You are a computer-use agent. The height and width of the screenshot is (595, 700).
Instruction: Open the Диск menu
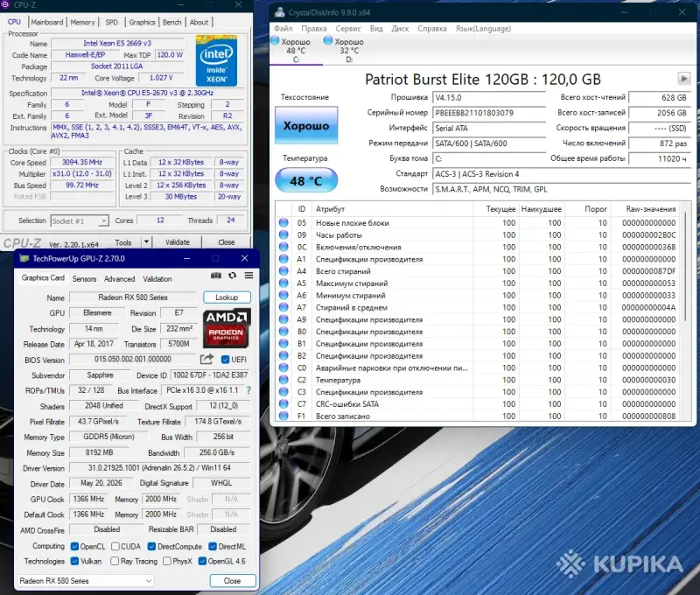(400, 29)
